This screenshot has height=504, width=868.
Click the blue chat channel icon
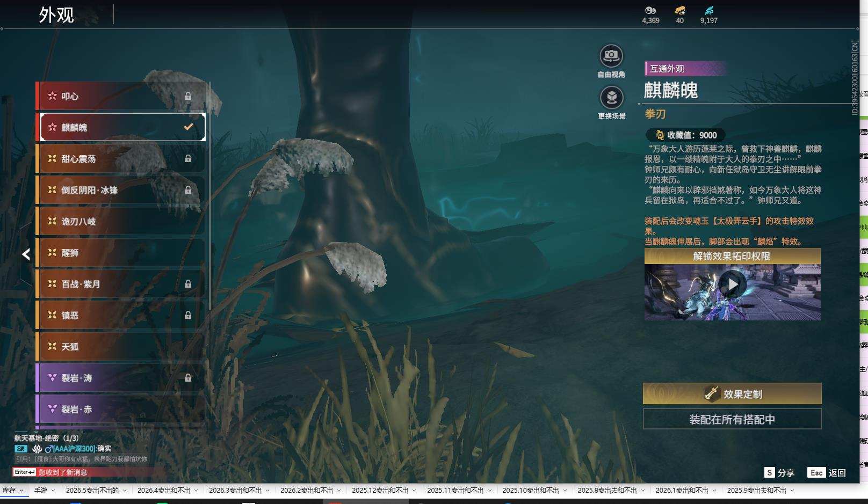click(21, 449)
